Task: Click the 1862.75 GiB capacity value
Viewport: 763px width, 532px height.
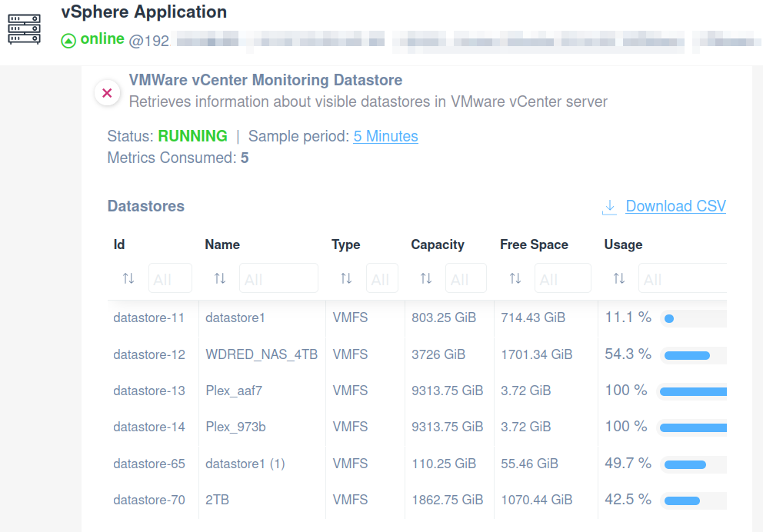Action: click(x=448, y=500)
